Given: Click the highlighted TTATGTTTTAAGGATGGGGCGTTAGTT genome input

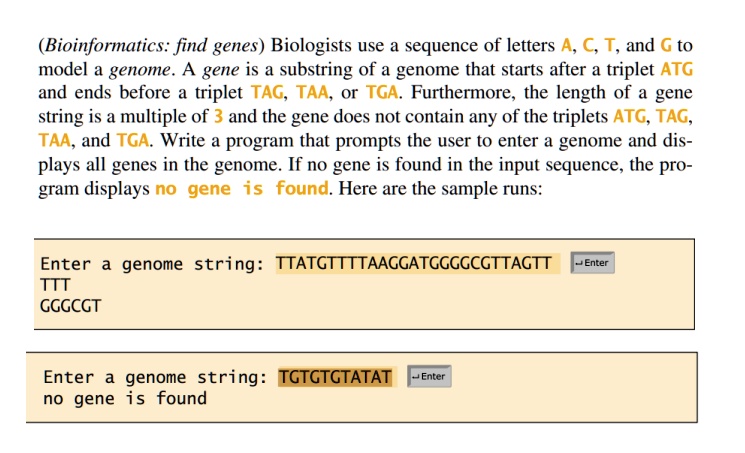Looking at the screenshot, I should pos(414,263).
